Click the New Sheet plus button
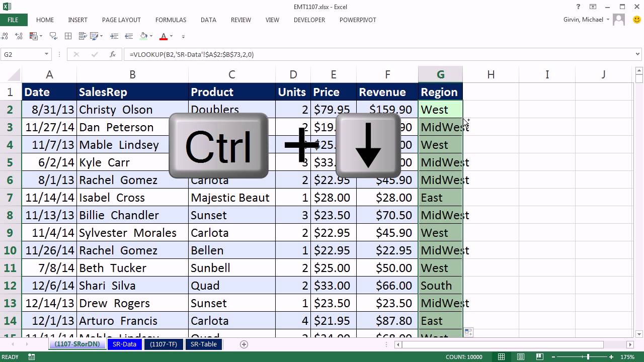 [x=244, y=344]
